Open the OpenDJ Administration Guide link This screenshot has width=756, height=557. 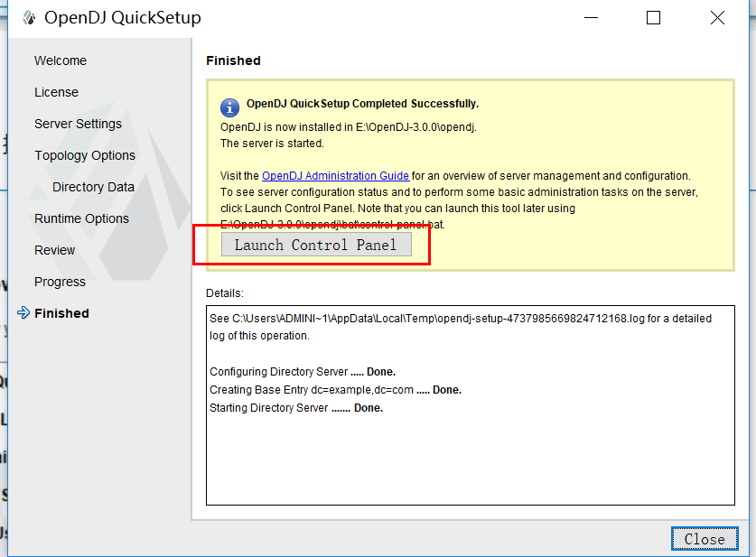point(335,176)
